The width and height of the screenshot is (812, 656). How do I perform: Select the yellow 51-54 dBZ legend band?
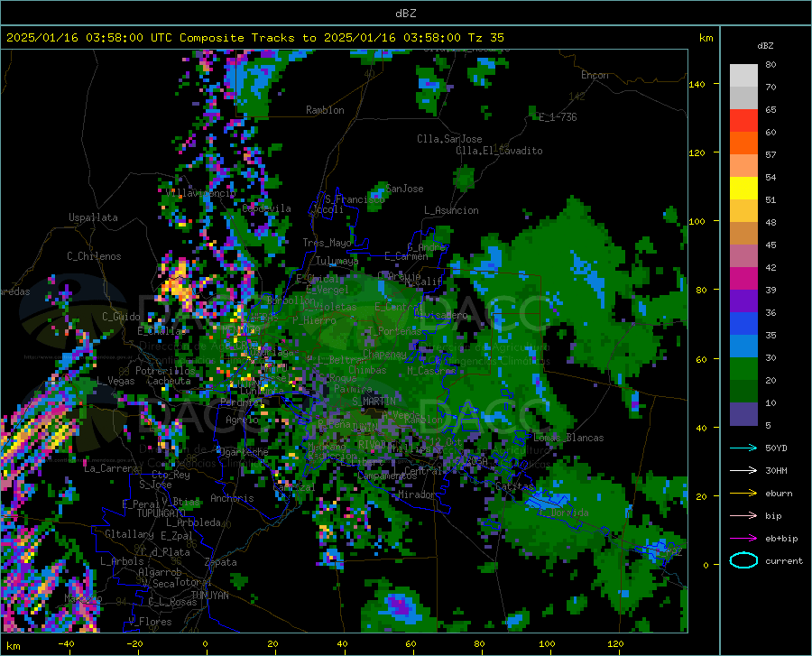(743, 189)
